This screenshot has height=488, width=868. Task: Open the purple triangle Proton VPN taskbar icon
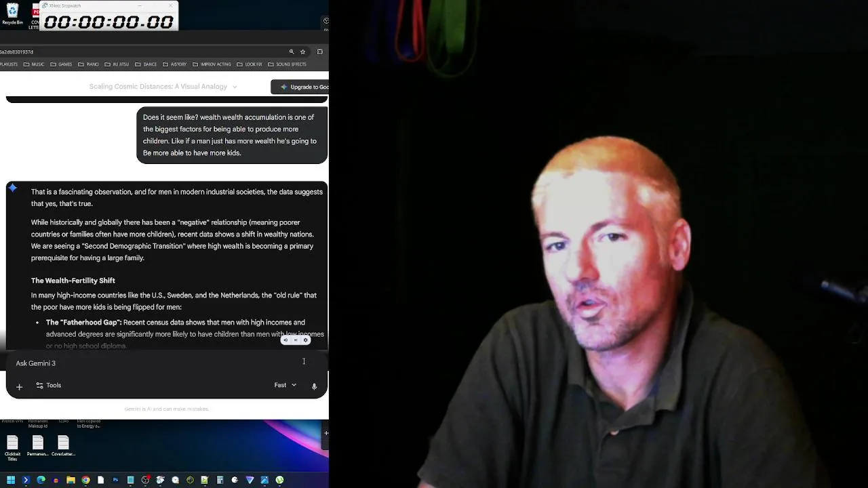[250, 480]
